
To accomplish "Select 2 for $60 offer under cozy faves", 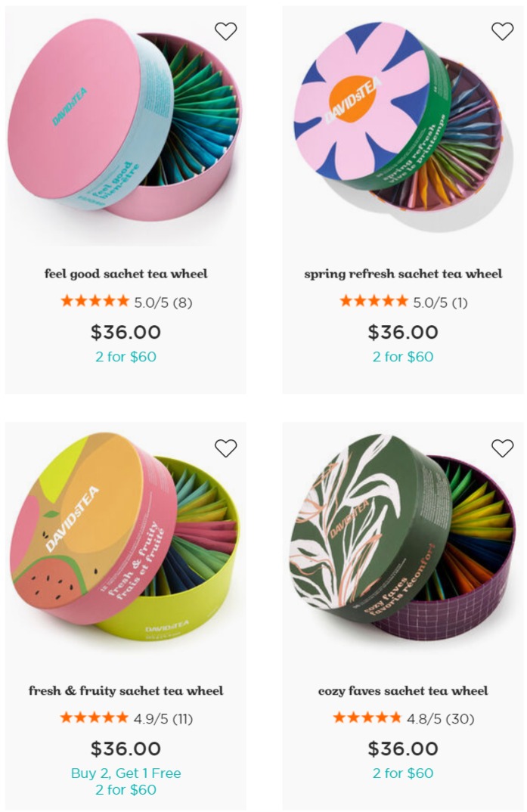I will 403,773.
